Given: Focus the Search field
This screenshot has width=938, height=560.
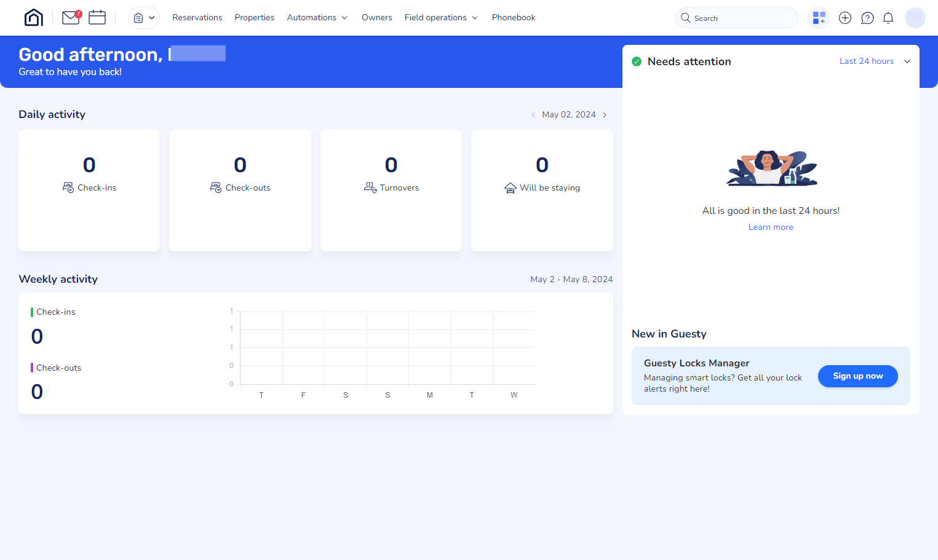Looking at the screenshot, I should 737,18.
